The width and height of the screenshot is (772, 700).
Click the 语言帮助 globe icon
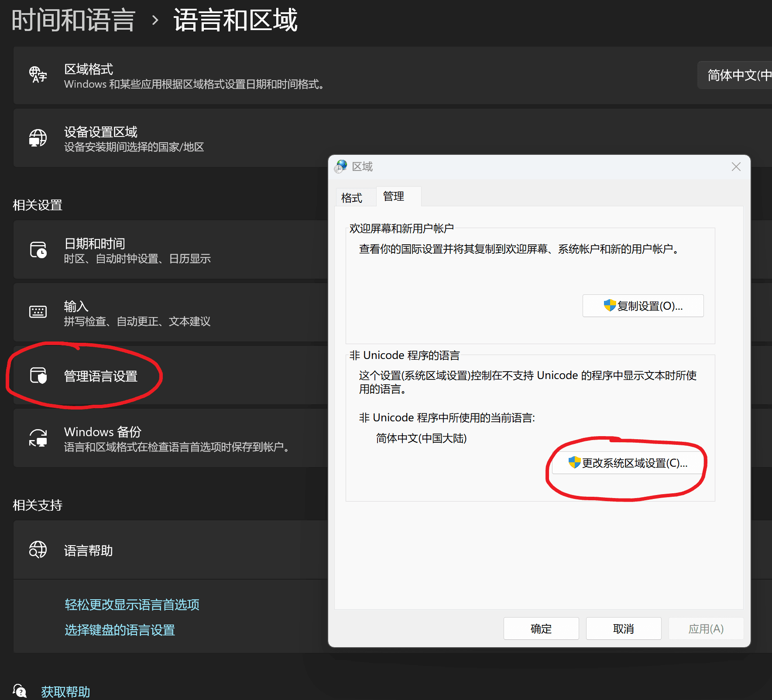[38, 550]
